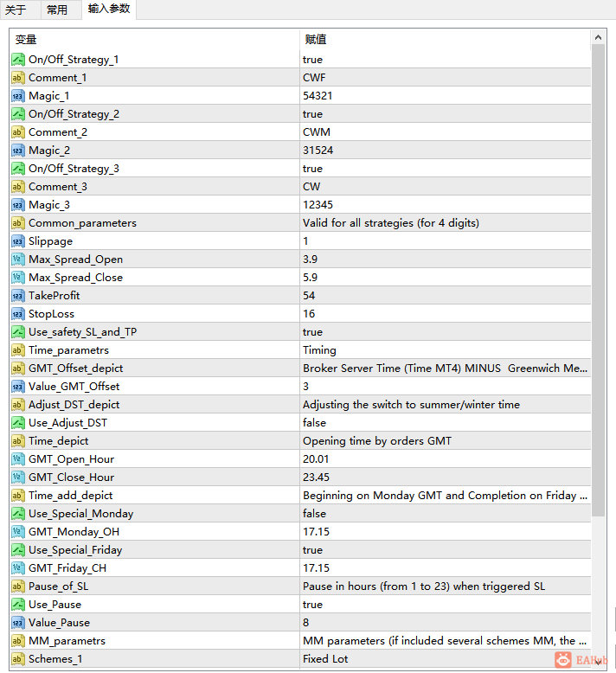Click the bool icon beside On/Off_Strategy_2
This screenshot has width=616, height=673.
pos(18,113)
